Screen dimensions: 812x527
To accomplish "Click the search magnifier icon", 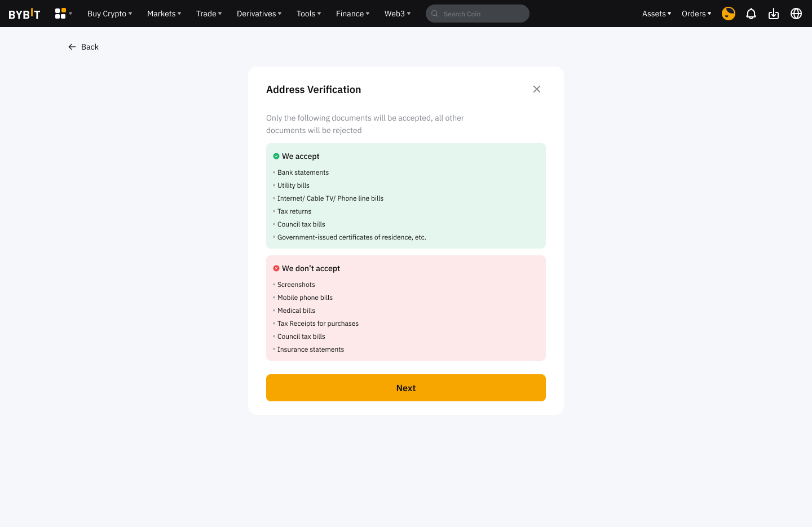I will [435, 14].
